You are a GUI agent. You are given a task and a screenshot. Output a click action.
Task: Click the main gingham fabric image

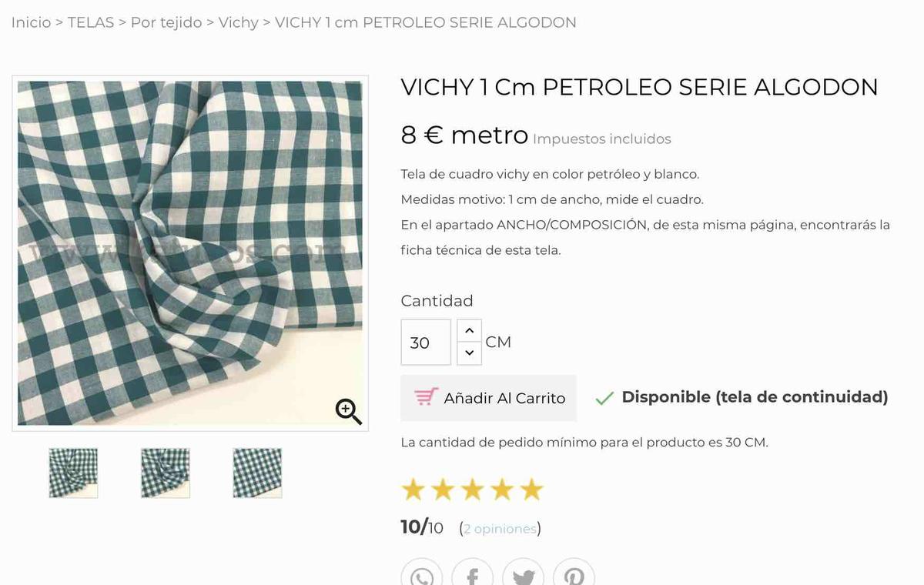click(189, 252)
